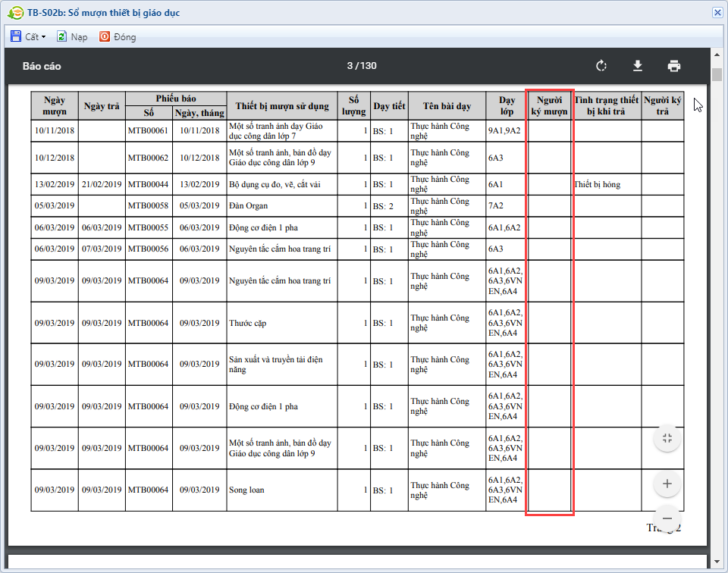
Task: Zoom in with the plus button
Action: click(667, 484)
